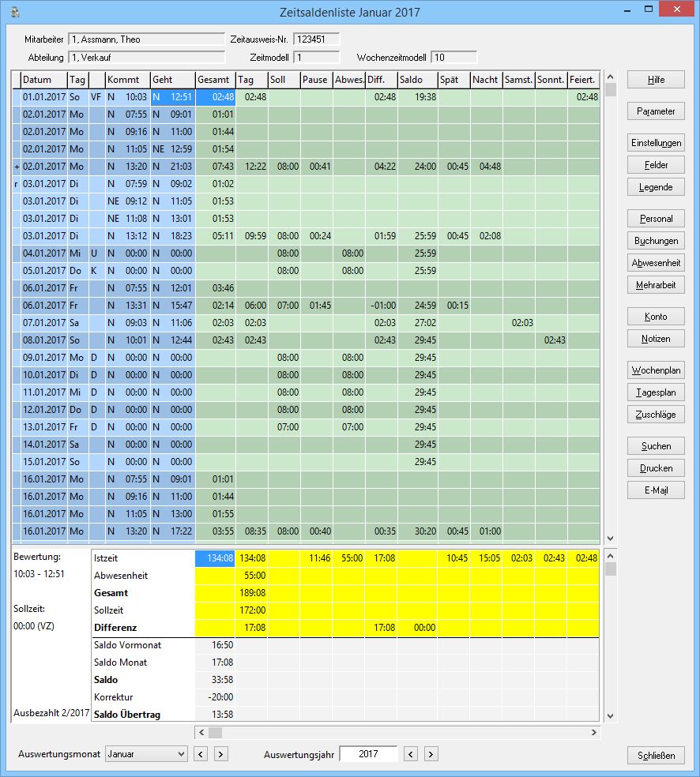The image size is (700, 777).
Task: Click the Feiert. column header
Action: [584, 79]
